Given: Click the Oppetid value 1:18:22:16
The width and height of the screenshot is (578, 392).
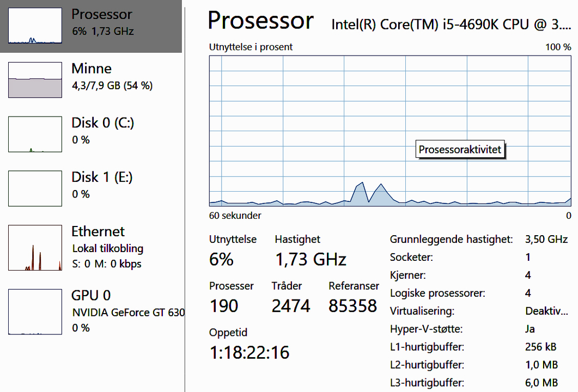Looking at the screenshot, I should [x=249, y=353].
